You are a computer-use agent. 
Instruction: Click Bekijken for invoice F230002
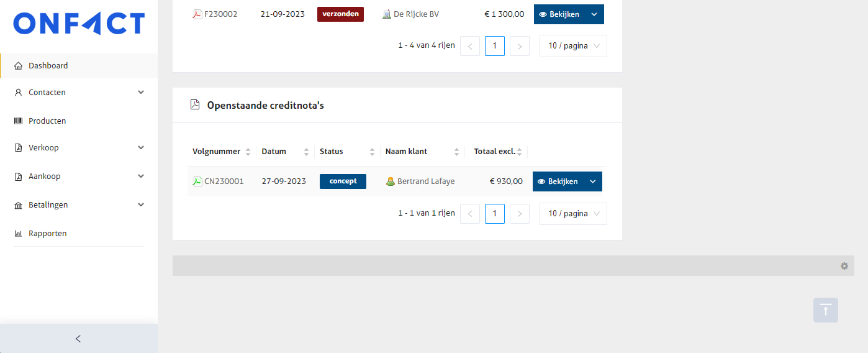click(558, 14)
